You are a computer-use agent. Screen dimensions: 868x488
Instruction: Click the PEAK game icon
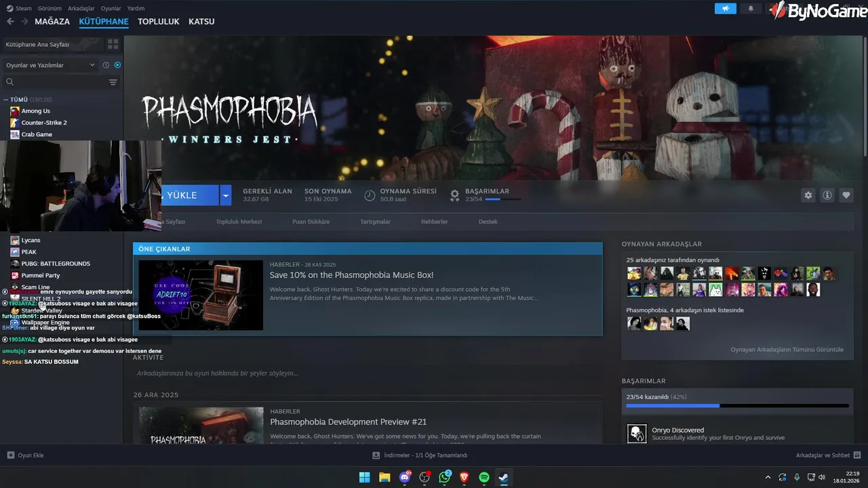click(15, 251)
